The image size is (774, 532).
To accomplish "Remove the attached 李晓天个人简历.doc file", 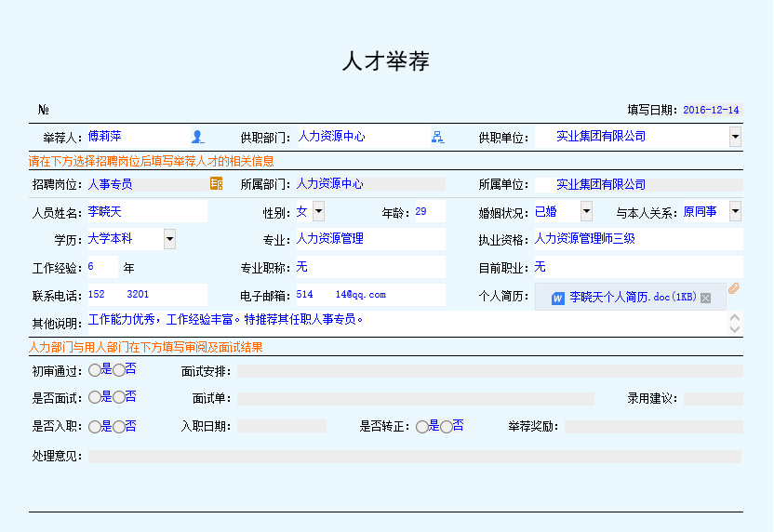I will point(706,298).
